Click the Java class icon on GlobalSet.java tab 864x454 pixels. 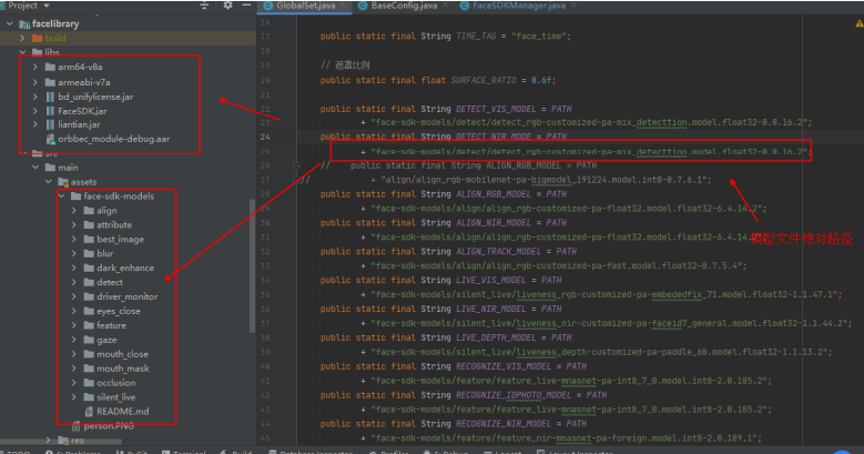(x=268, y=6)
